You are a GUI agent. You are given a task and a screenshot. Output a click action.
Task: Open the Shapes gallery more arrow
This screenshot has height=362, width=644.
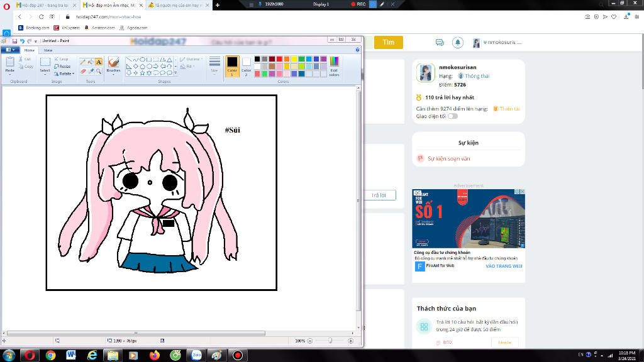(176, 73)
